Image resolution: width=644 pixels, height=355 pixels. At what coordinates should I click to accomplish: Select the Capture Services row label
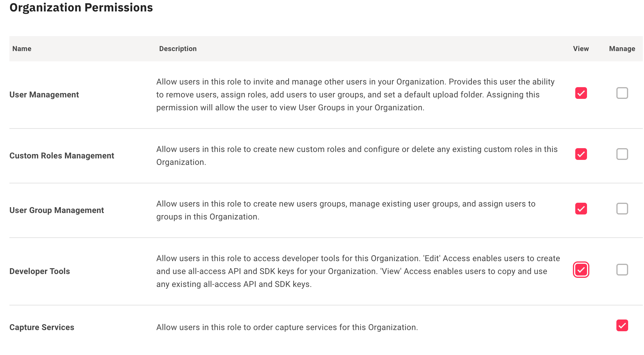42,327
